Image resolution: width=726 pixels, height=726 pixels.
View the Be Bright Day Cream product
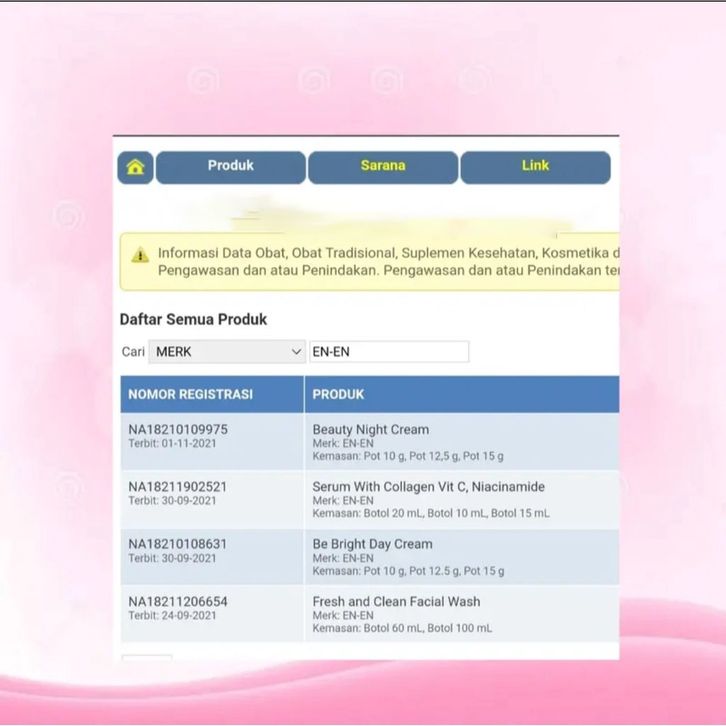click(372, 544)
